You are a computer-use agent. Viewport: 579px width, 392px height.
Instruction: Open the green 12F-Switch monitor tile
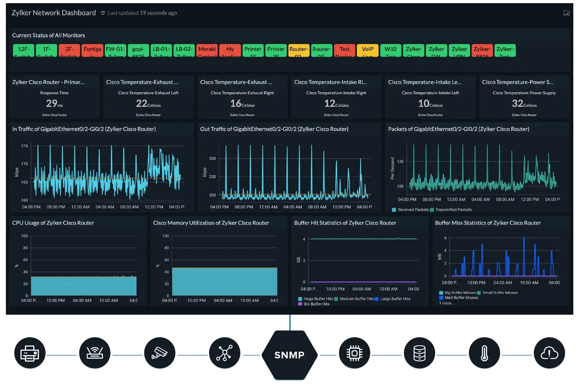pyautogui.click(x=24, y=51)
